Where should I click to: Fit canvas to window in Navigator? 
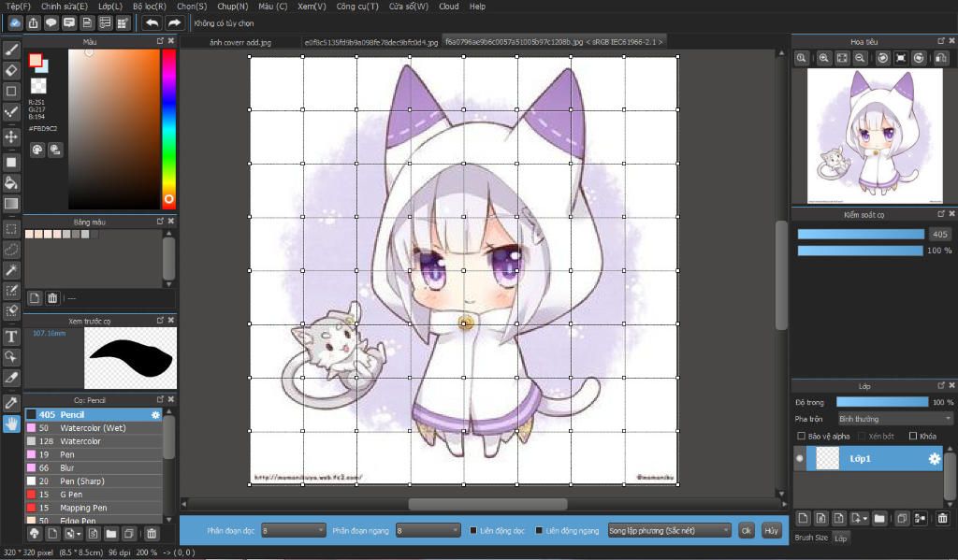pos(842,58)
